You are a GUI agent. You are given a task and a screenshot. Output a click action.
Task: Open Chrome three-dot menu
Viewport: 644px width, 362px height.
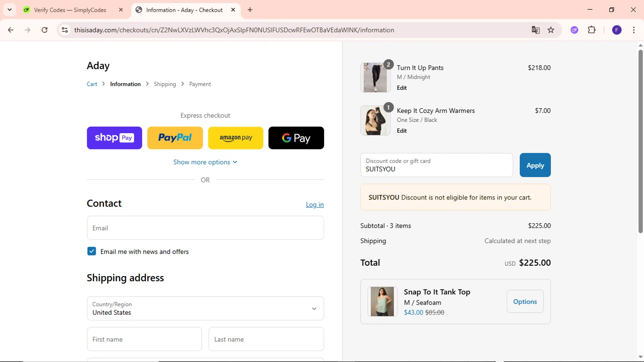(x=634, y=30)
